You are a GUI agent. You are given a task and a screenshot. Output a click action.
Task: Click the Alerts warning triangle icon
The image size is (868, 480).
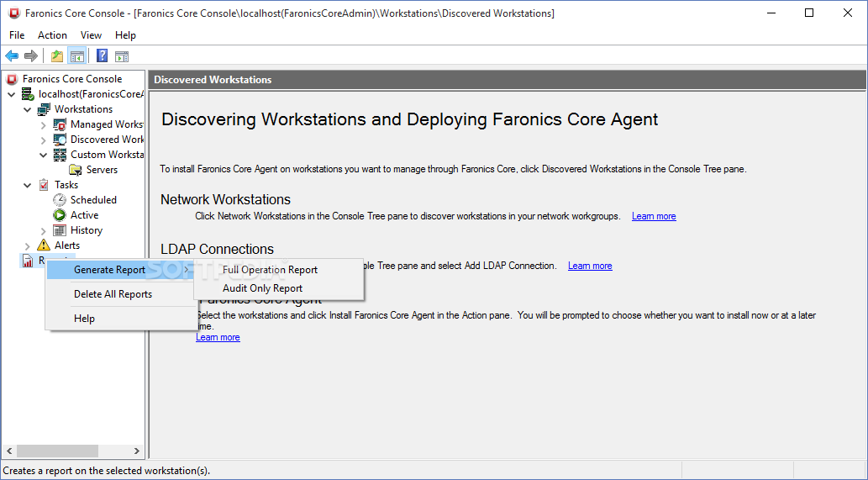tap(44, 245)
